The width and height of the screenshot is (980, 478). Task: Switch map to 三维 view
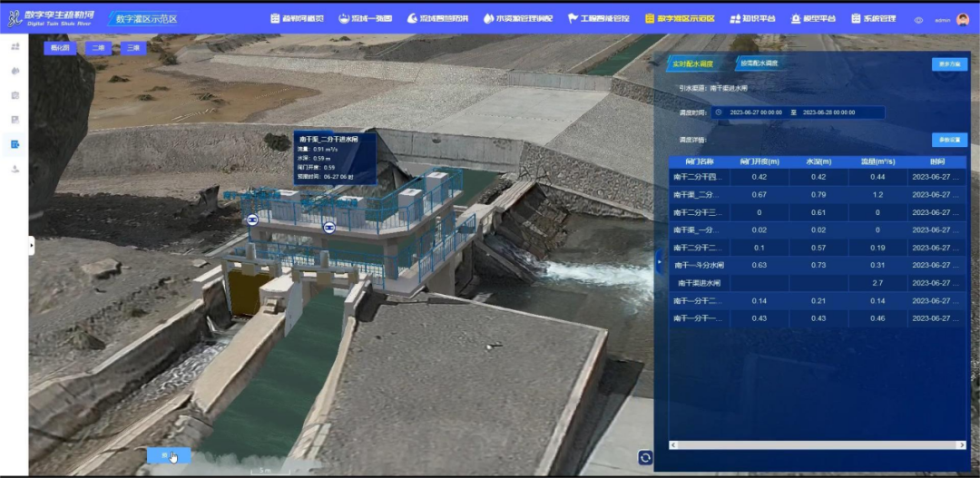tap(133, 48)
